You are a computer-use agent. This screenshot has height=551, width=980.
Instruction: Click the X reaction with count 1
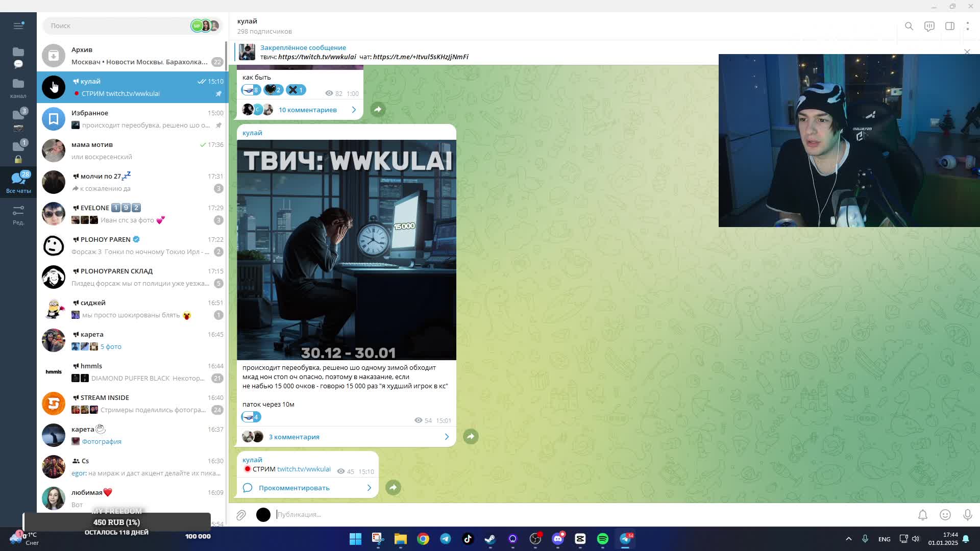296,90
